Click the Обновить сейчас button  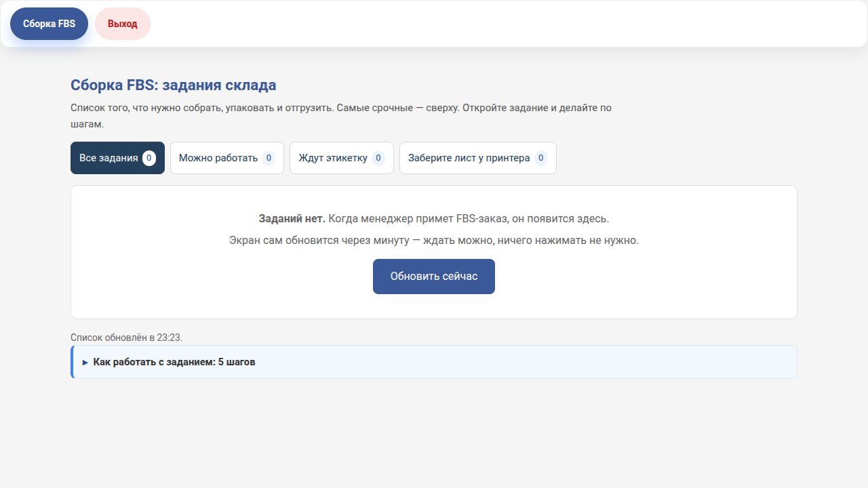434,277
